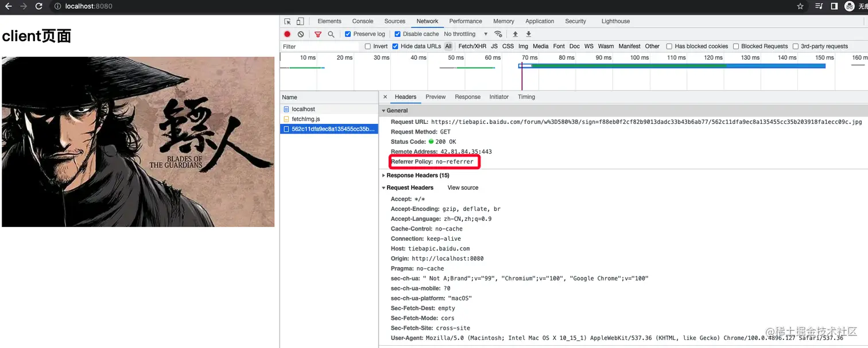The image size is (868, 348).
Task: Filter requests by Manifest type
Action: click(x=629, y=46)
